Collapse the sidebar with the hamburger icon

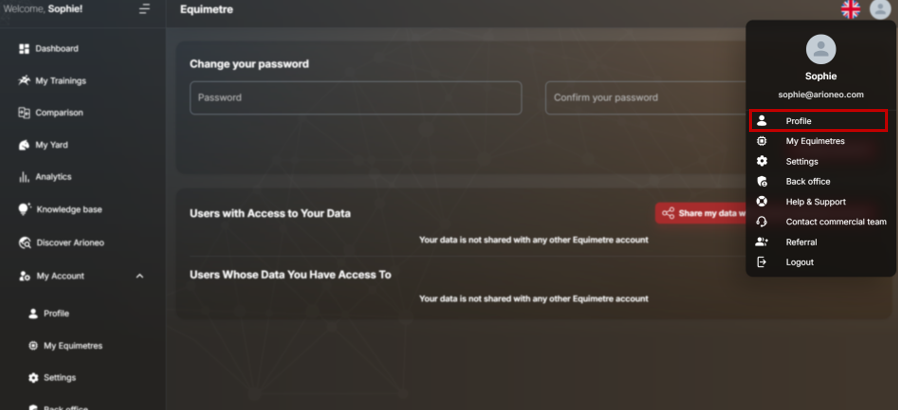(x=144, y=9)
